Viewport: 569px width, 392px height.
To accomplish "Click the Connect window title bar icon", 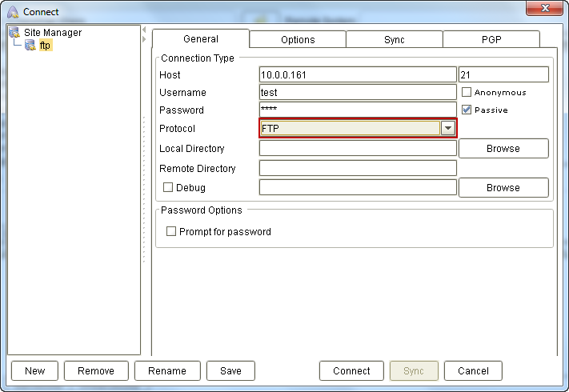I will [x=12, y=12].
